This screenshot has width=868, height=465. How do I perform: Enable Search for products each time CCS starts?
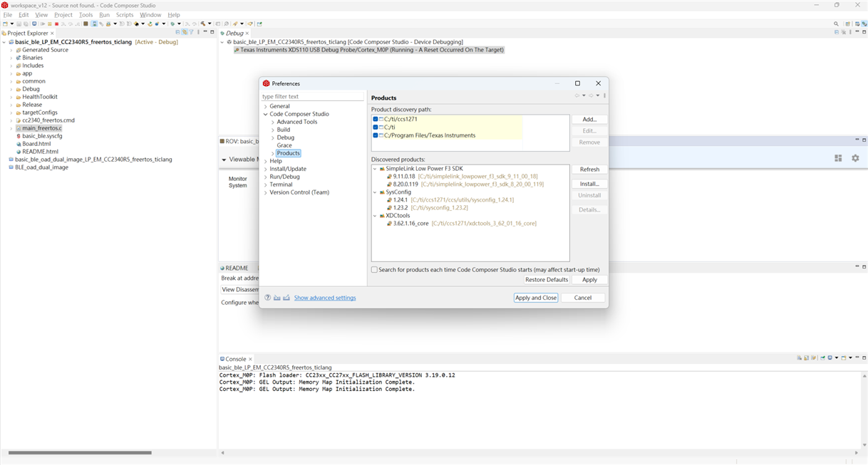point(374,270)
